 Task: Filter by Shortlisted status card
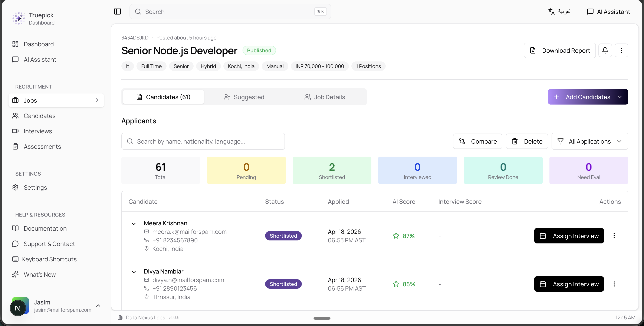click(x=332, y=170)
